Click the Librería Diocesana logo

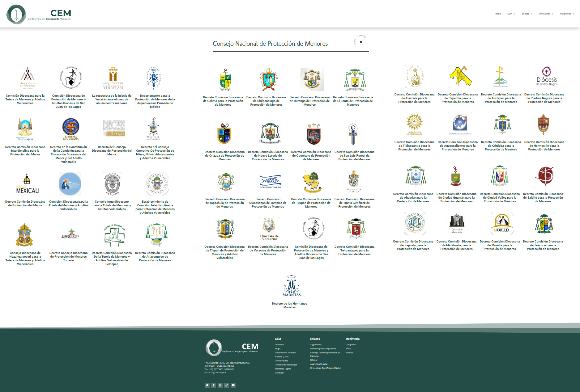[x=71, y=129]
